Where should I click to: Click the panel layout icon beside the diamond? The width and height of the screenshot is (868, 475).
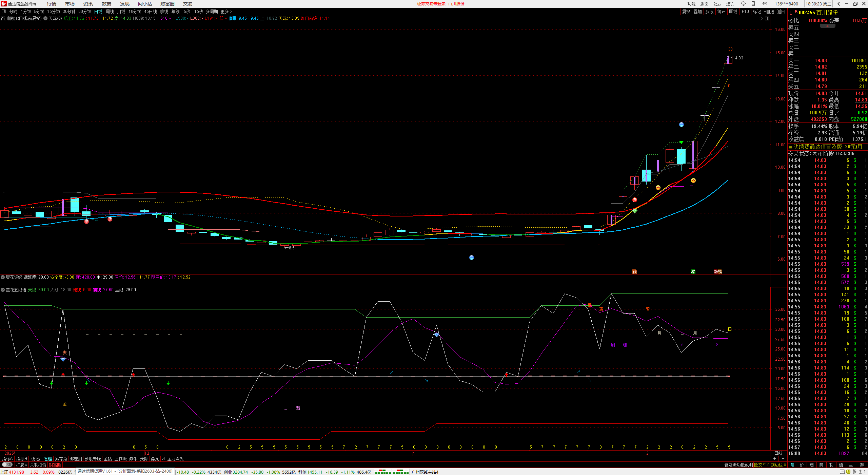coord(767,18)
